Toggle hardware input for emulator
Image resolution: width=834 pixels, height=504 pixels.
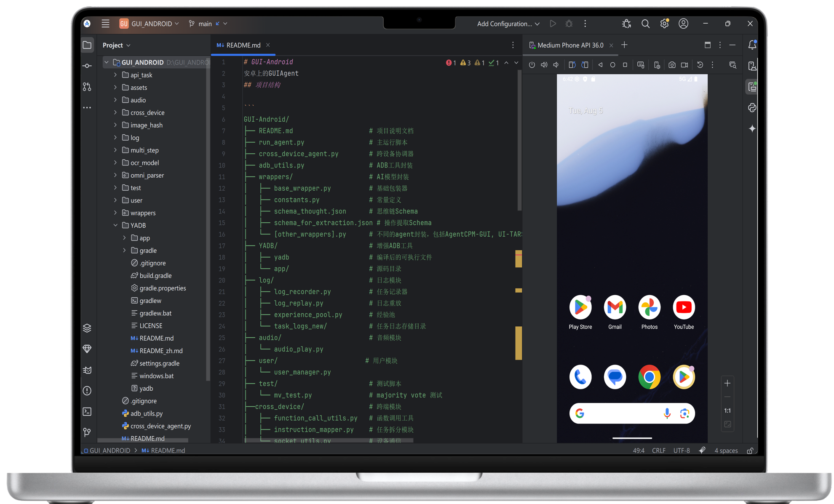point(641,65)
